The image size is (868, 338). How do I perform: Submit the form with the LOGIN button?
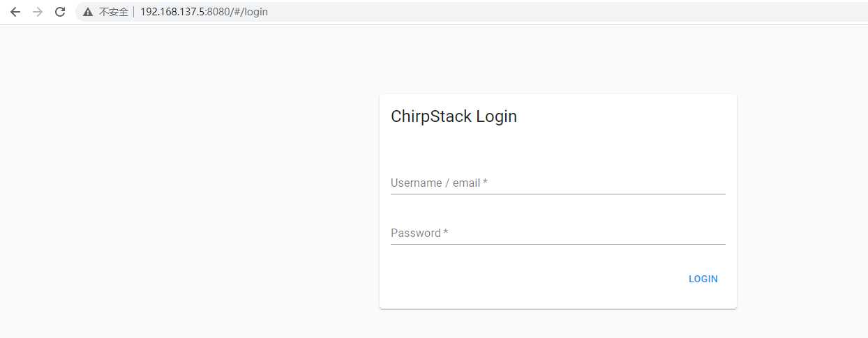click(703, 279)
